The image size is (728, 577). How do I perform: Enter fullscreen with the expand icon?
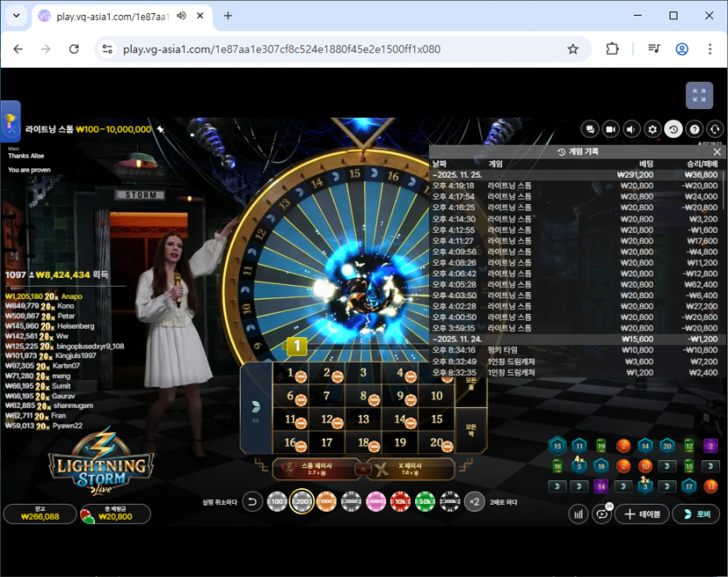tap(697, 96)
